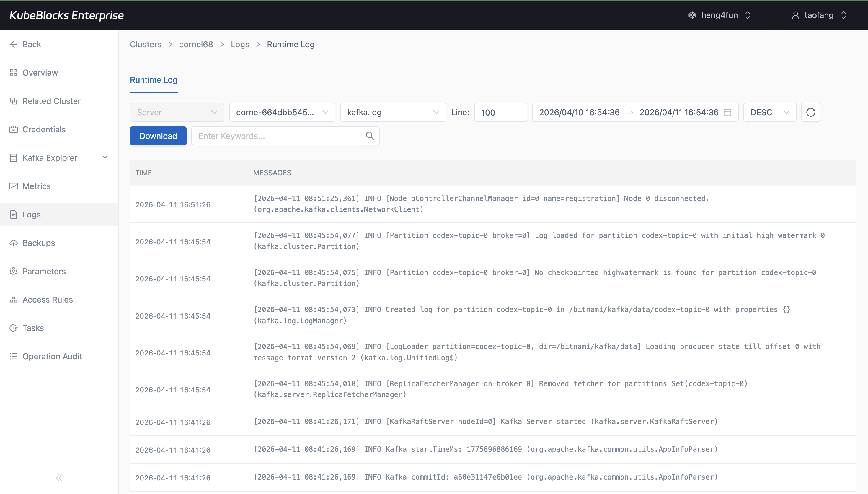This screenshot has height=494, width=868.
Task: Click the Operation Audit list icon
Action: point(14,356)
